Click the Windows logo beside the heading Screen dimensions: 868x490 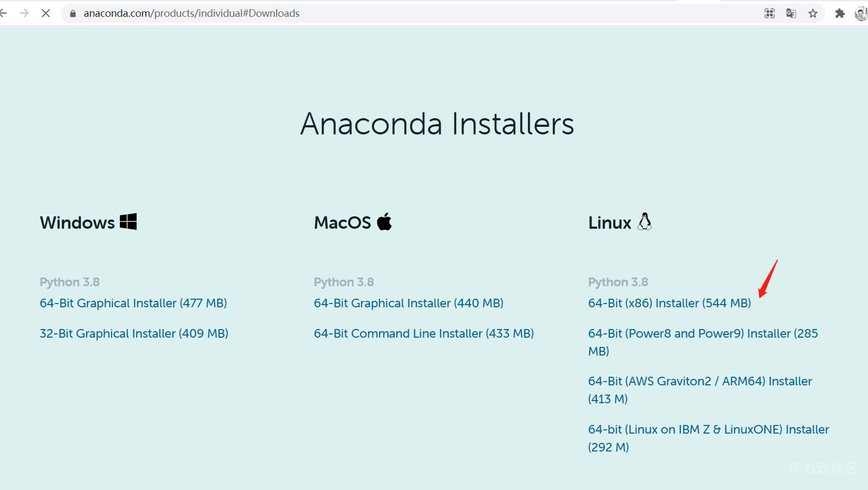128,222
